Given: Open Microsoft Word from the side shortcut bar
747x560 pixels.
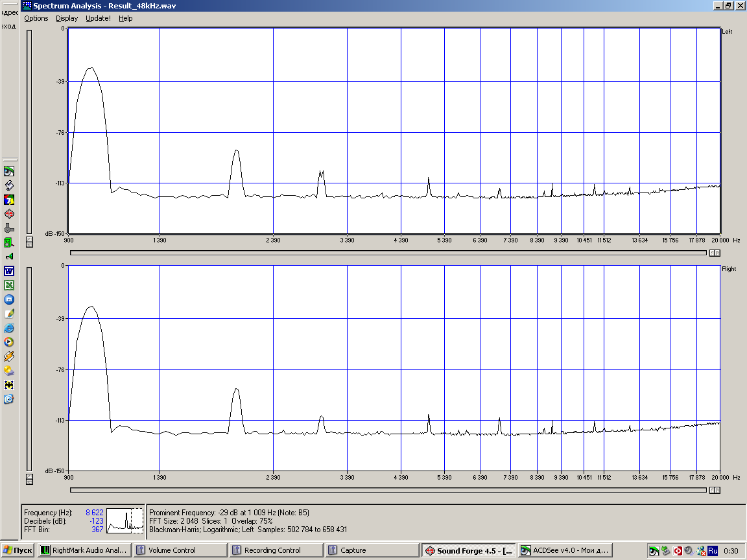Looking at the screenshot, I should click(x=9, y=271).
